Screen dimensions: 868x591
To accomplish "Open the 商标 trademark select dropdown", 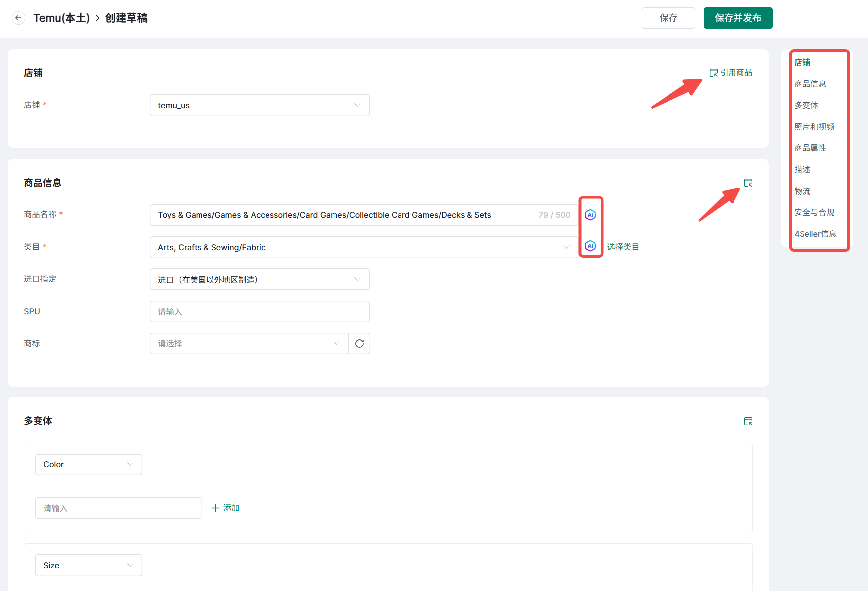I will [249, 343].
